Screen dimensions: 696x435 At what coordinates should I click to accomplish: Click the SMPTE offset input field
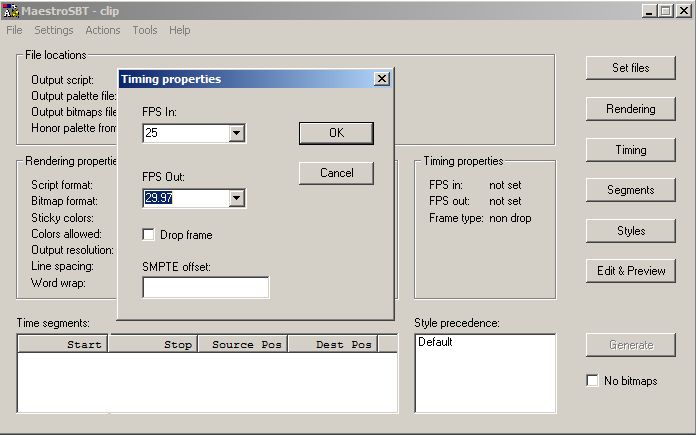click(x=206, y=288)
